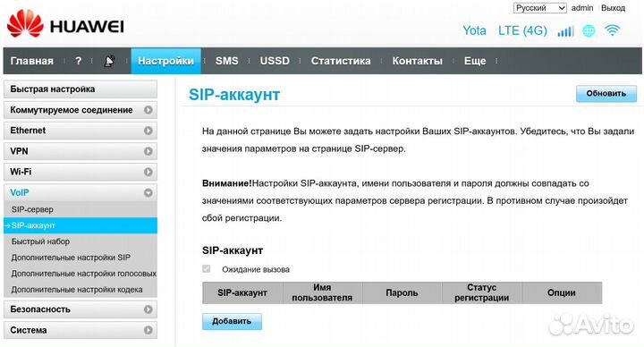The image size is (644, 347).
Task: Open the help question mark tab
Action: [79, 61]
